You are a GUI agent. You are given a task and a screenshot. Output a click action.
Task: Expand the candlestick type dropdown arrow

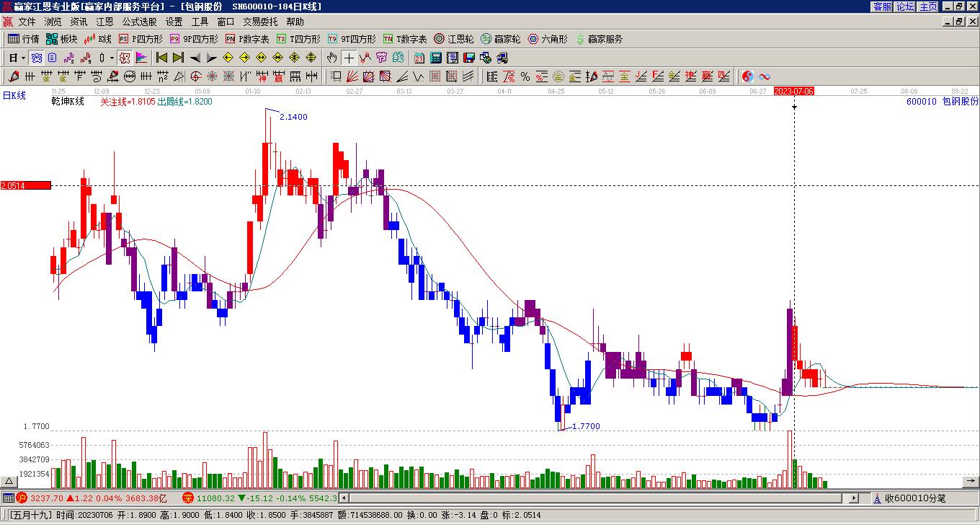coord(112,58)
